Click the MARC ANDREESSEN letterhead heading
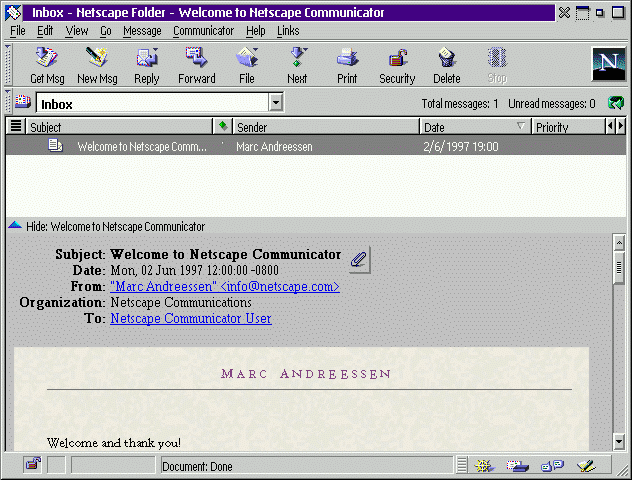Viewport: 632px width, 480px height. point(306,374)
